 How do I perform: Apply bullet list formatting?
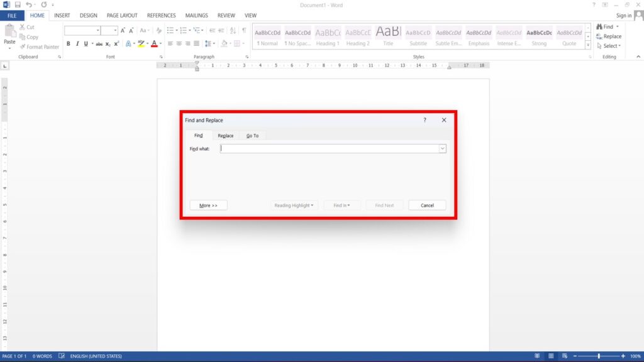(x=170, y=30)
